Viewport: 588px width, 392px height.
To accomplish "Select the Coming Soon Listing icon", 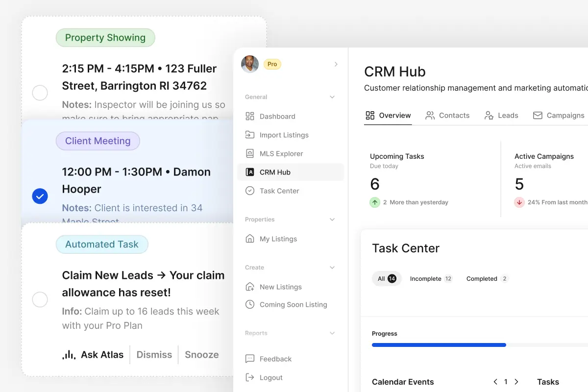I will click(x=250, y=304).
